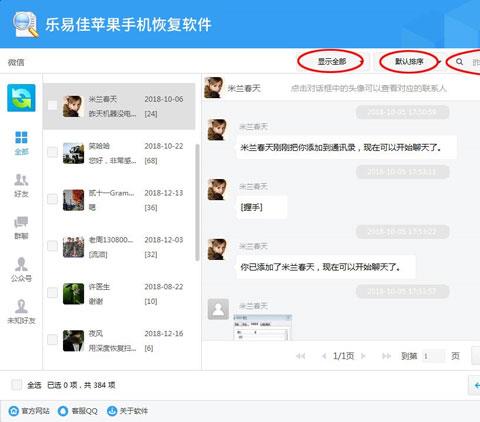Tick the checkbox for 米兰春天 contact
Viewport: 480px width, 422px height.
tap(52, 105)
